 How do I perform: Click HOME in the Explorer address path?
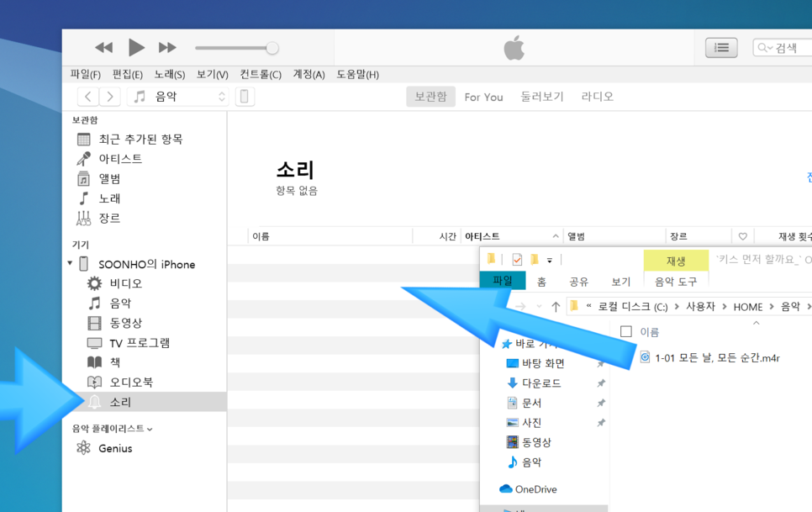pyautogui.click(x=748, y=307)
